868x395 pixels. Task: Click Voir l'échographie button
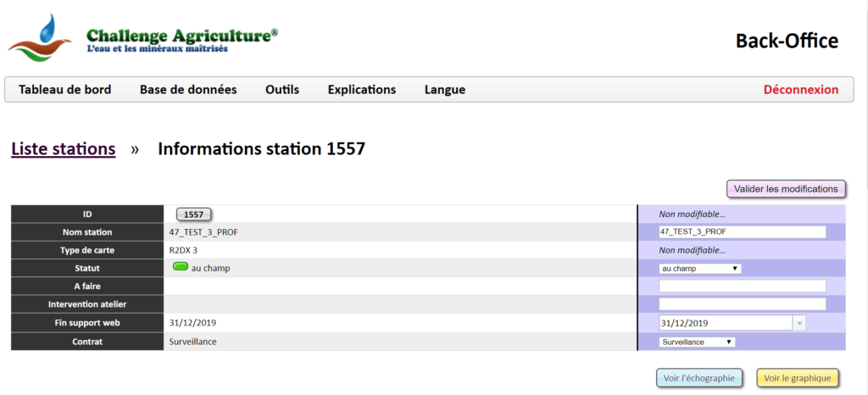pyautogui.click(x=699, y=378)
